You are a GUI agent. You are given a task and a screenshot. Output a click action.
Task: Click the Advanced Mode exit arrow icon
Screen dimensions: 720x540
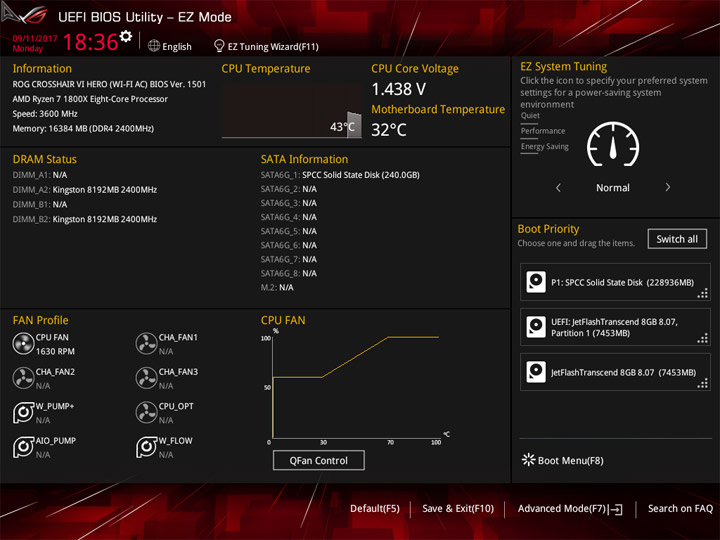click(x=616, y=509)
